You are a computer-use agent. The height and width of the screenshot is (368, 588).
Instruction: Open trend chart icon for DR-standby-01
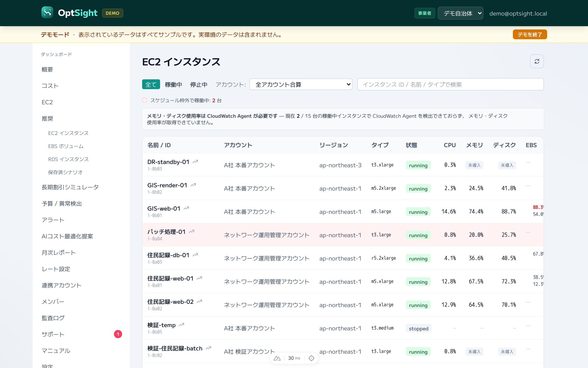point(195,162)
